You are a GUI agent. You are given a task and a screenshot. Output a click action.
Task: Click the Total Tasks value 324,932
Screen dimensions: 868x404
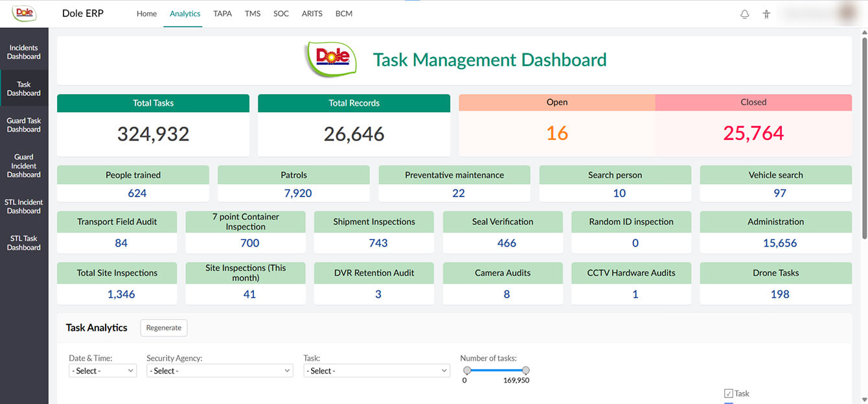[154, 134]
